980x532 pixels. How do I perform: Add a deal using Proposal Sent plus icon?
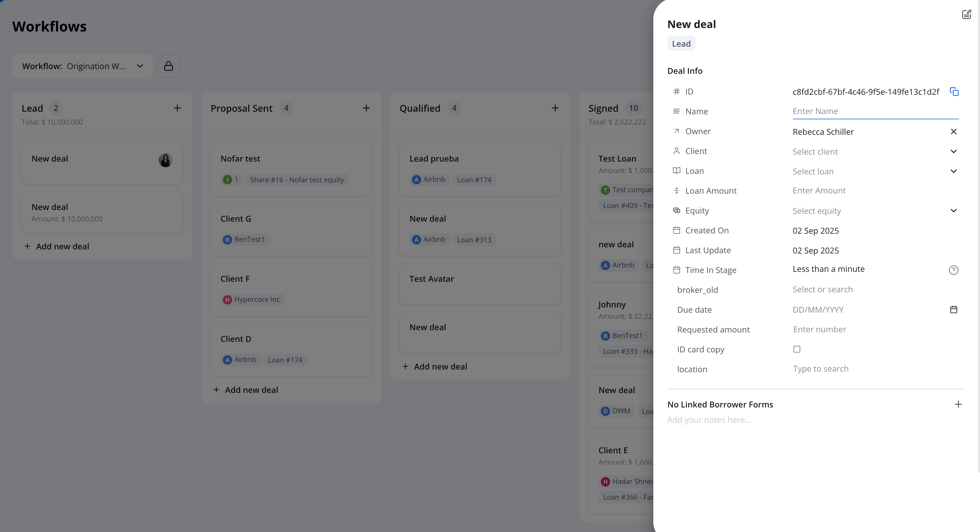[x=366, y=108]
